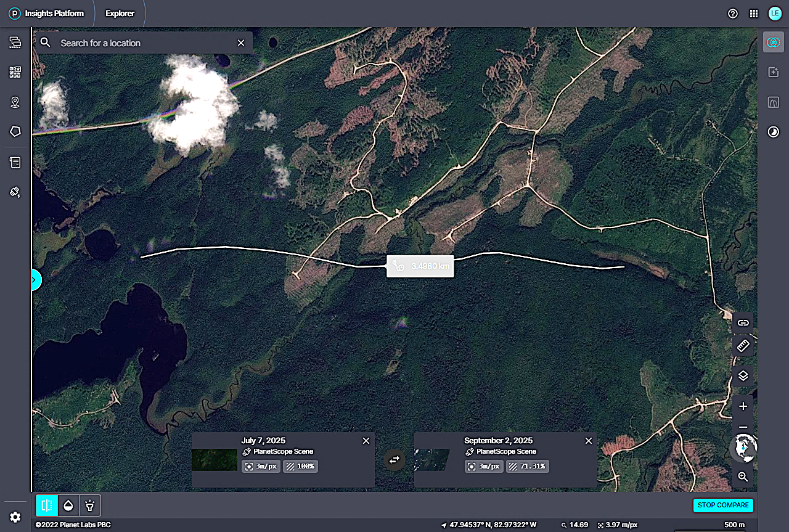
Task: Open the apps grid menu
Action: click(x=753, y=14)
